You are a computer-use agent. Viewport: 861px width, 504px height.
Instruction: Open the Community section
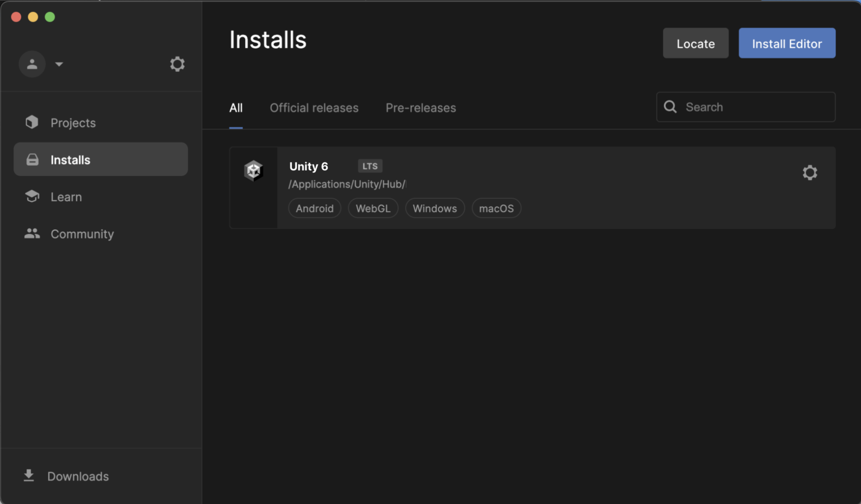click(82, 234)
